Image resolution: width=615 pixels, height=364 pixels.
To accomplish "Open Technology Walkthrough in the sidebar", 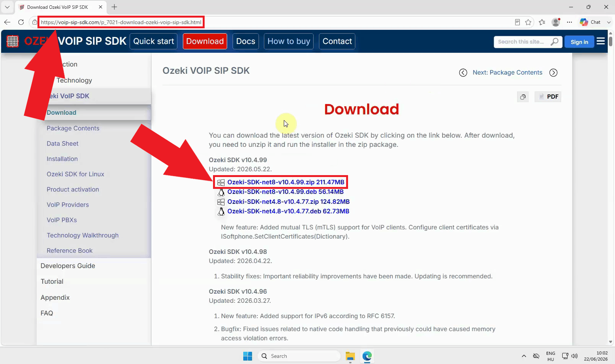I will [x=83, y=235].
